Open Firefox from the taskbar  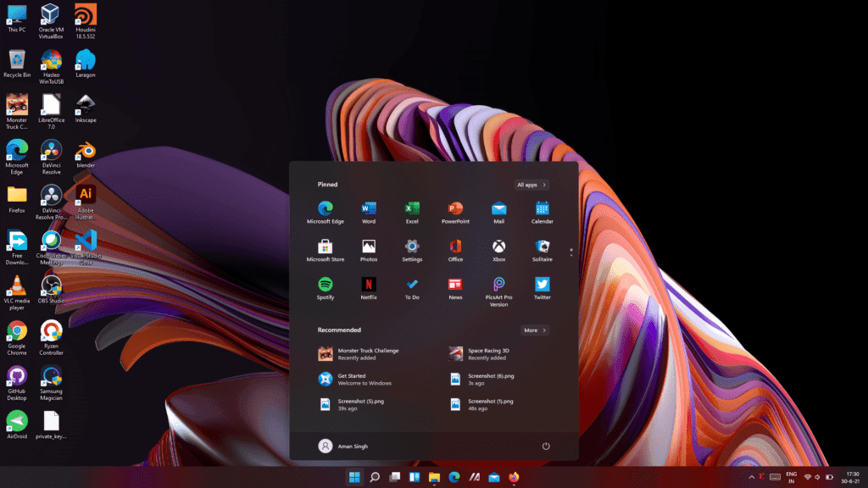515,477
